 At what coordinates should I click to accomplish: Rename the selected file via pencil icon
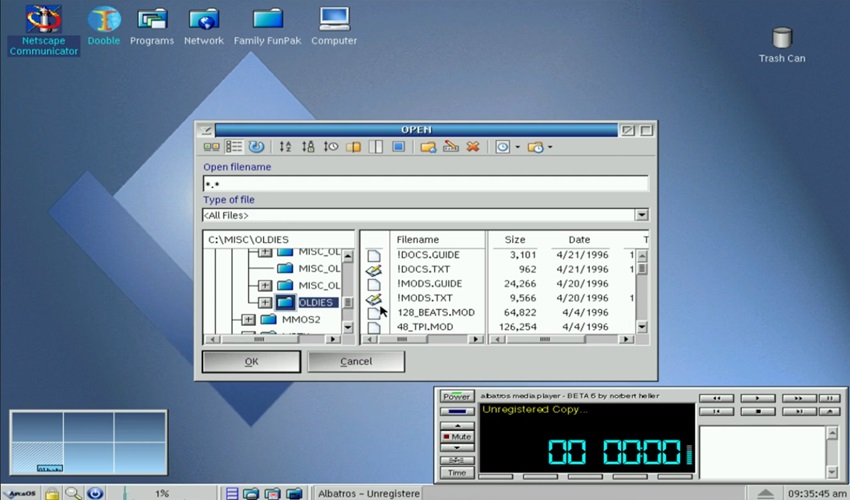pos(451,146)
